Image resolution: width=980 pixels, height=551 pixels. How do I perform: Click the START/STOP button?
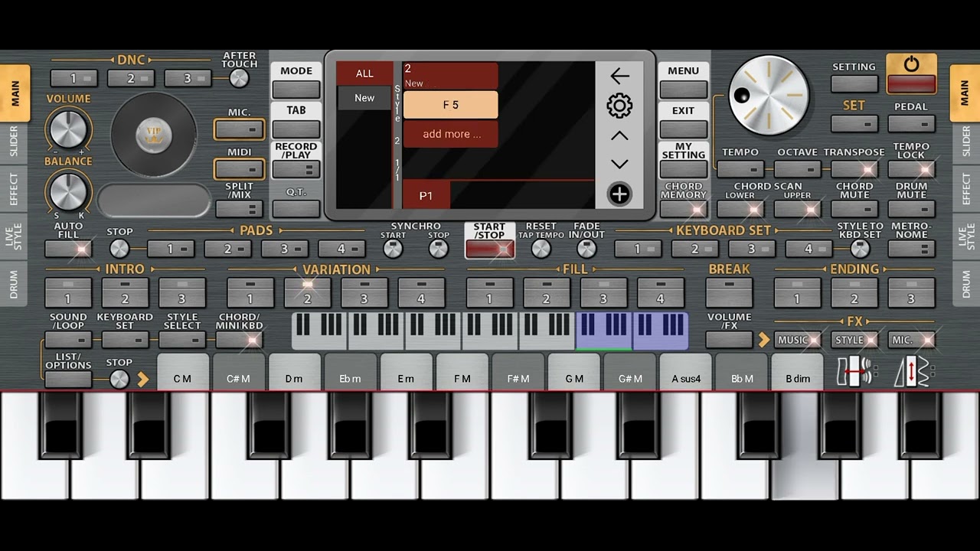[x=489, y=249]
